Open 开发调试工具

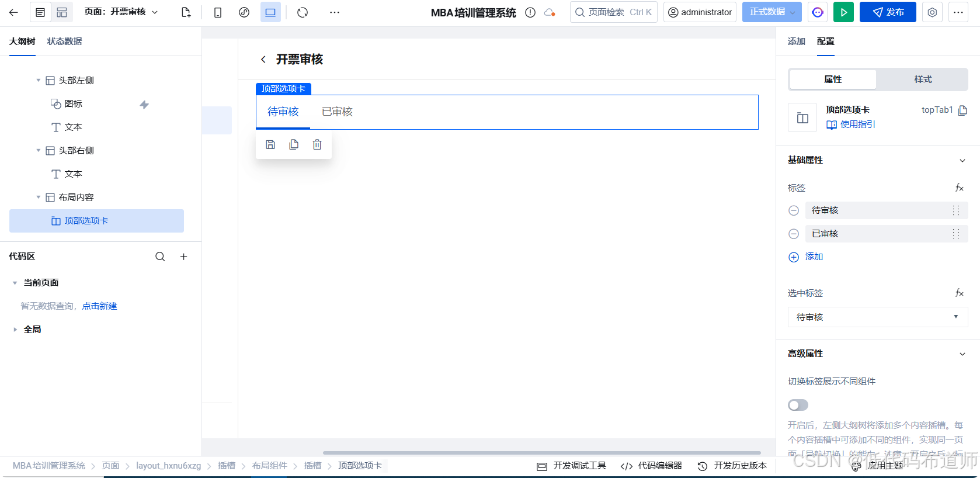pos(572,466)
